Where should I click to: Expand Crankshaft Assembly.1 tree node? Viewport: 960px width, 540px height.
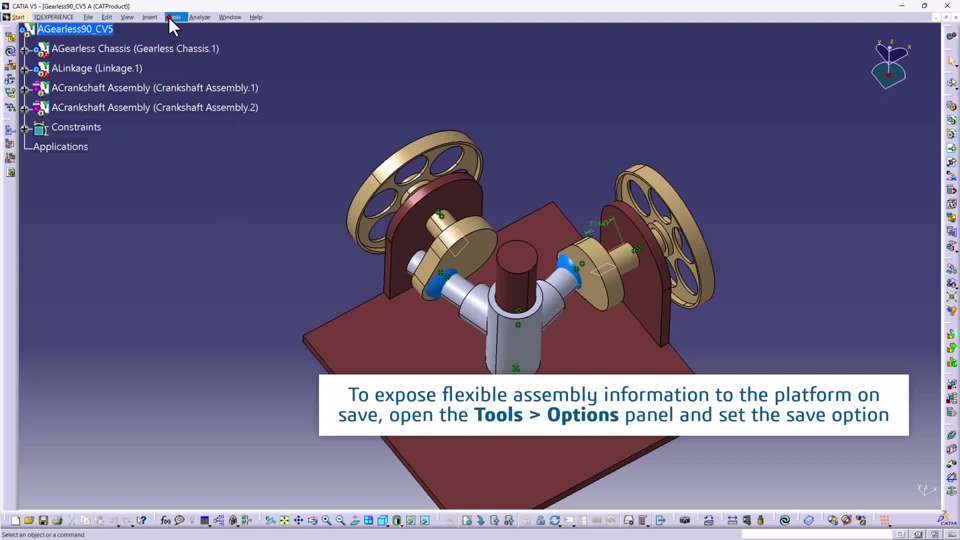pyautogui.click(x=24, y=88)
